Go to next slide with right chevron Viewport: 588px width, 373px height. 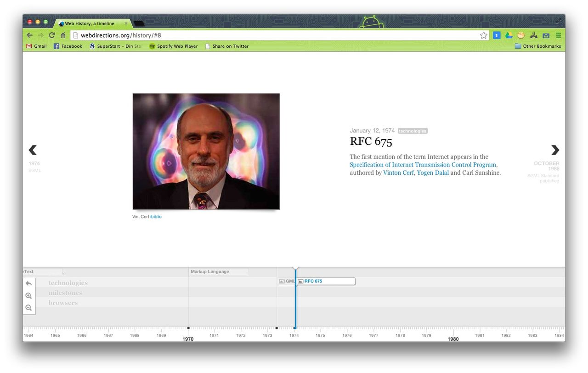click(x=555, y=150)
